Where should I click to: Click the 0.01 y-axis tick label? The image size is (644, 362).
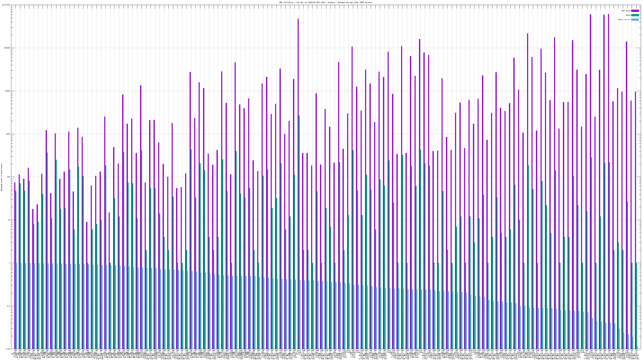(x=8, y=349)
